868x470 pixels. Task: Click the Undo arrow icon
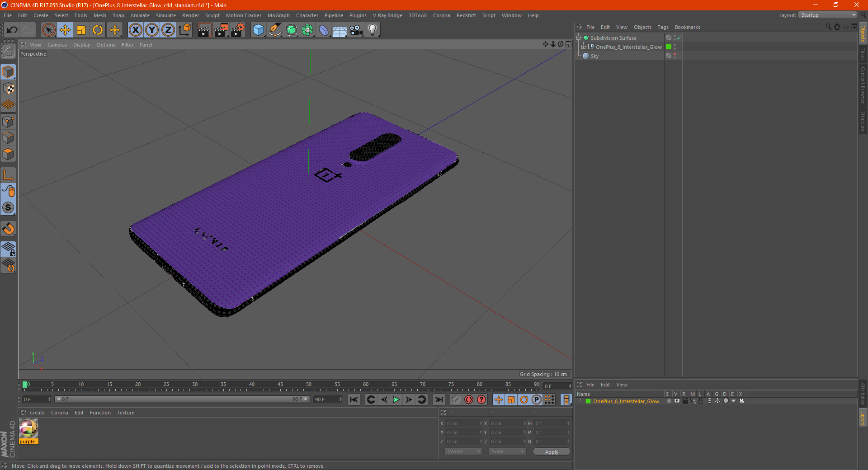click(x=12, y=30)
